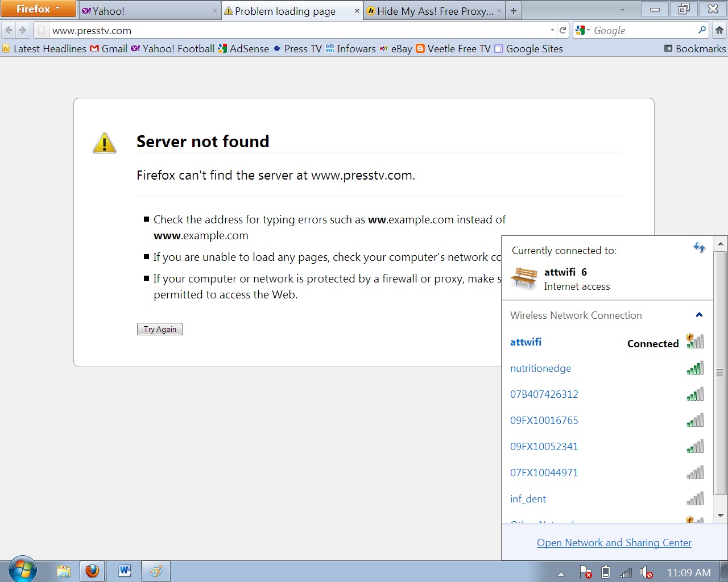This screenshot has width=728, height=582.
Task: Show hidden system tray icons
Action: [x=561, y=573]
